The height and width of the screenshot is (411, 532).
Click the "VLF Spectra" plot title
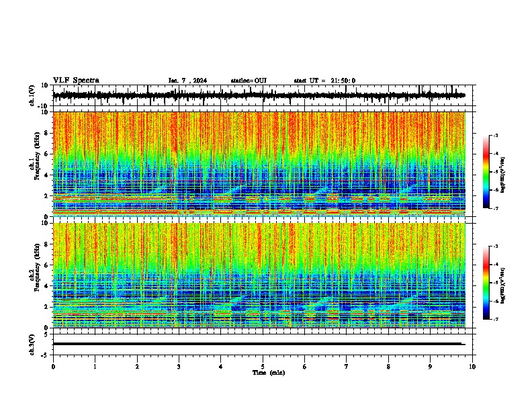(x=76, y=80)
